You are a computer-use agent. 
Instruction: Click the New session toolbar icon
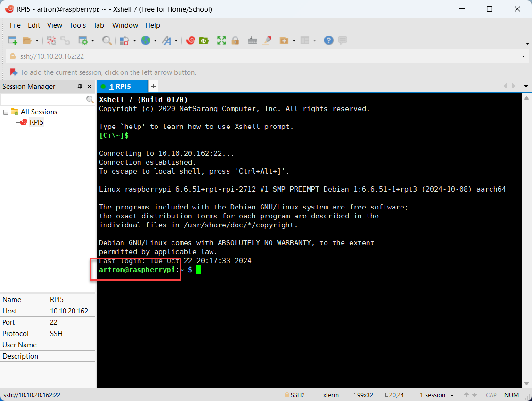13,40
